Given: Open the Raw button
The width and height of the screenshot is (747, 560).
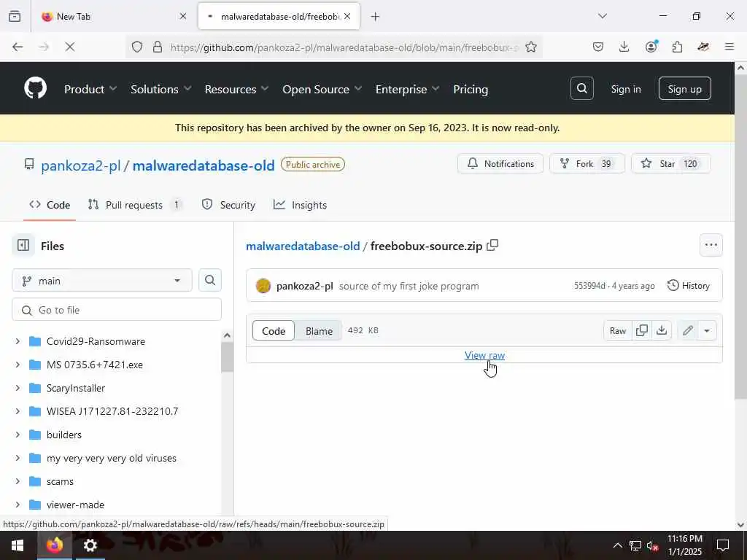Looking at the screenshot, I should coord(617,330).
